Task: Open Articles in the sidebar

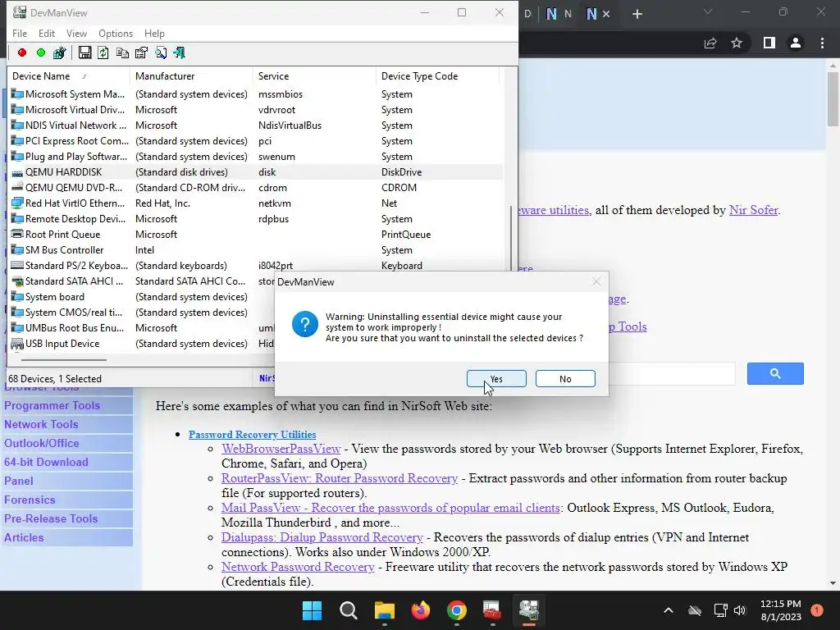Action: [x=24, y=537]
